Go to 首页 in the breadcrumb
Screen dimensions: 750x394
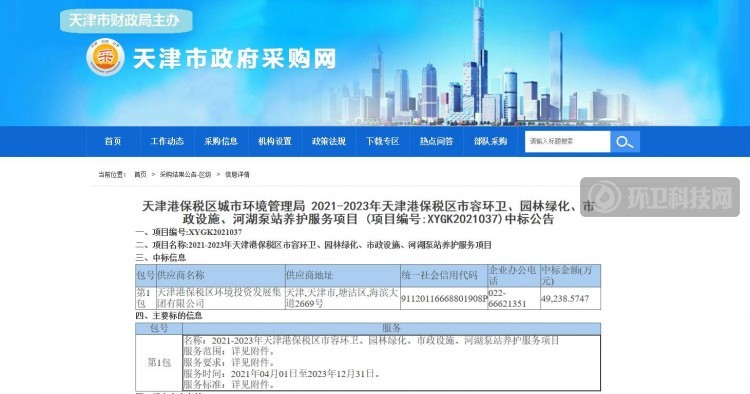[140, 175]
